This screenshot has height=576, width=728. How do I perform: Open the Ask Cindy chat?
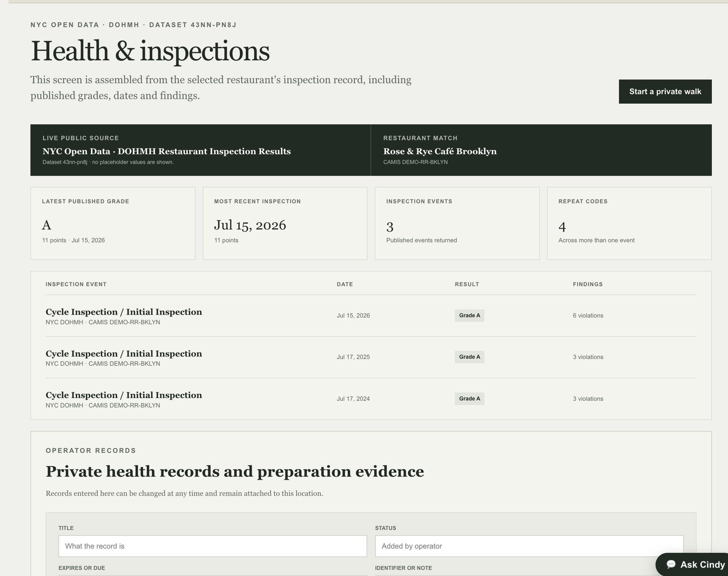[x=692, y=564]
